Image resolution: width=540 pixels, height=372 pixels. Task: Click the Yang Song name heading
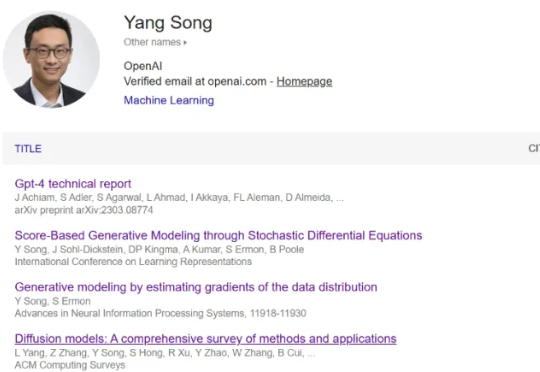(168, 23)
